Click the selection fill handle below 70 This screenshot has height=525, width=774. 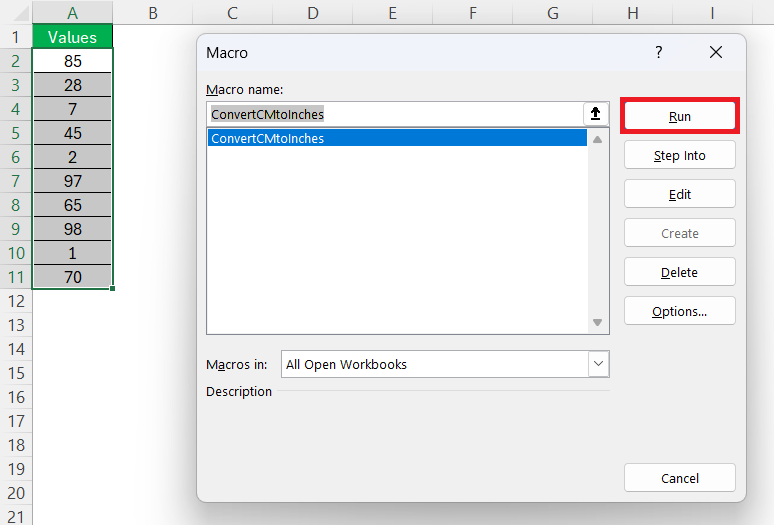click(113, 289)
